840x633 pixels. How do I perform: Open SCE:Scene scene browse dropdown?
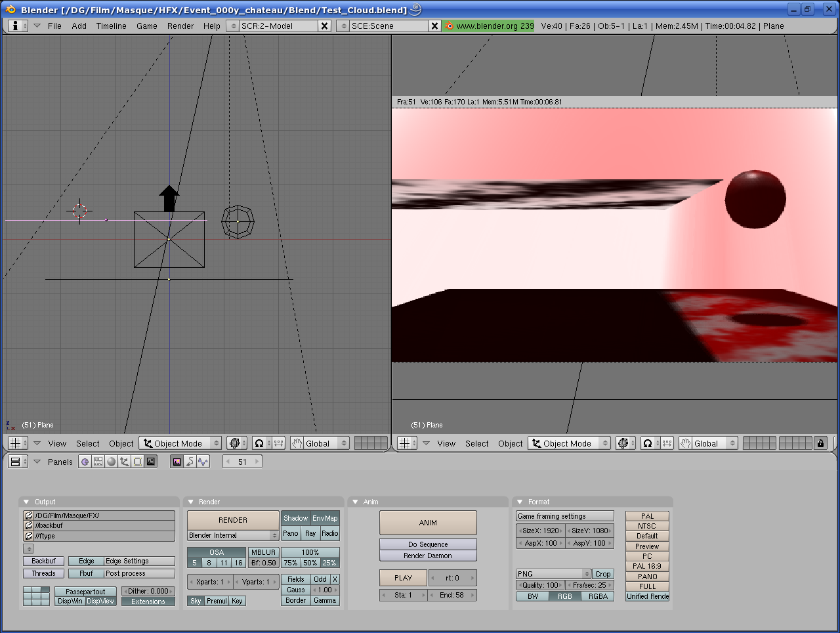tap(343, 26)
